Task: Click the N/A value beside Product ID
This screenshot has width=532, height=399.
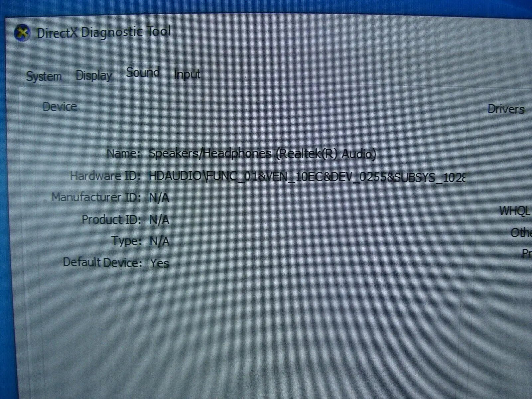Action: coord(159,220)
